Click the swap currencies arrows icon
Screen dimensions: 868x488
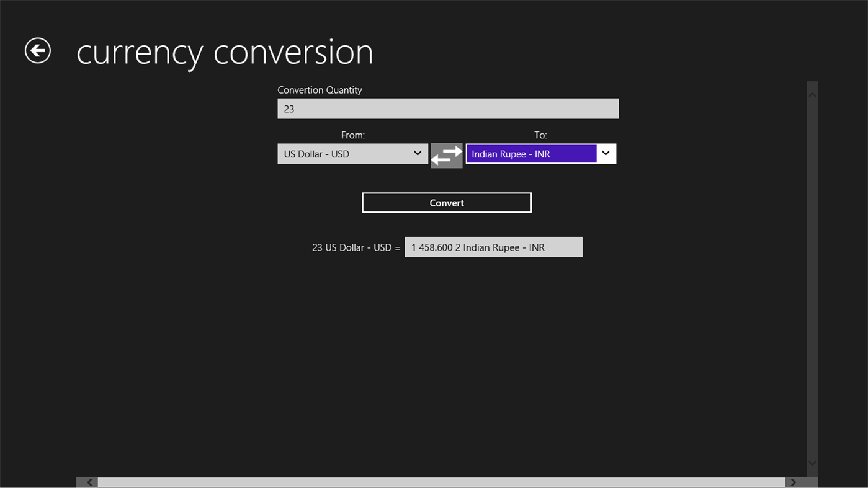pos(446,155)
